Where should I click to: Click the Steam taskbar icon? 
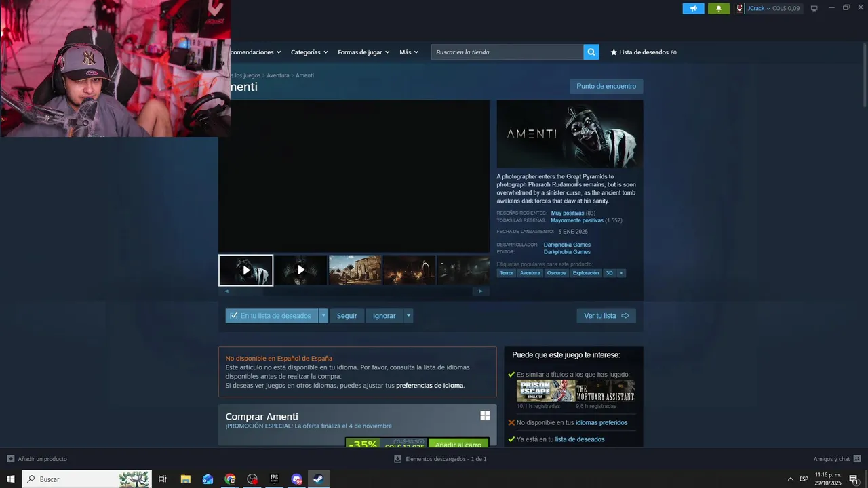(318, 479)
